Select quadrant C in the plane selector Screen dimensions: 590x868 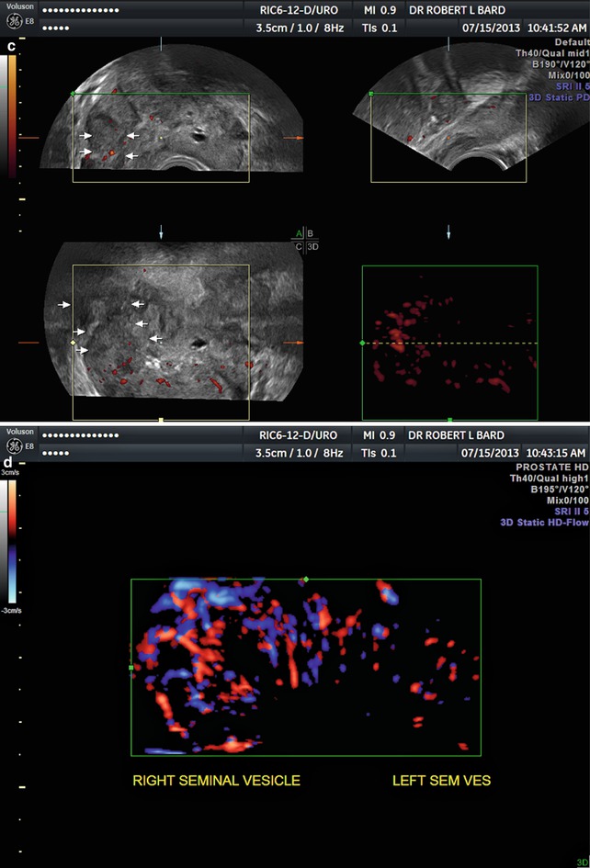point(299,246)
